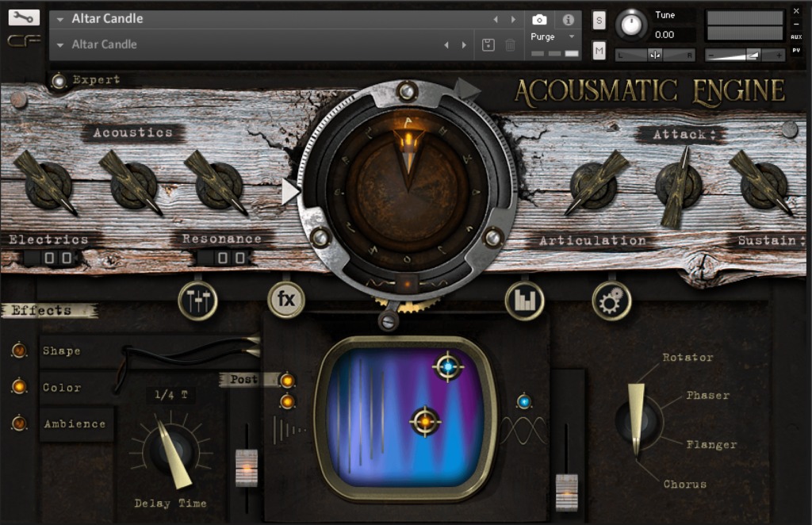Click the Post routing button
The width and height of the screenshot is (812, 525).
pos(243,380)
